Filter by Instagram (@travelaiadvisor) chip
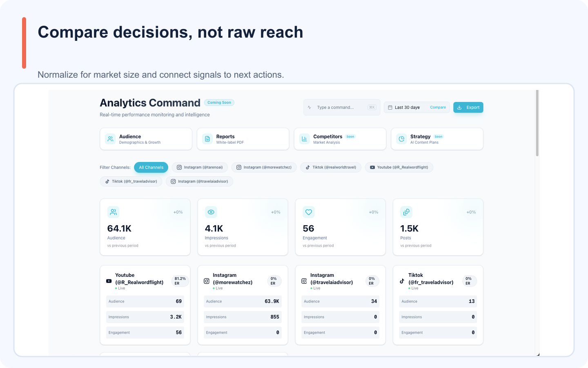588x368 pixels. click(x=199, y=181)
